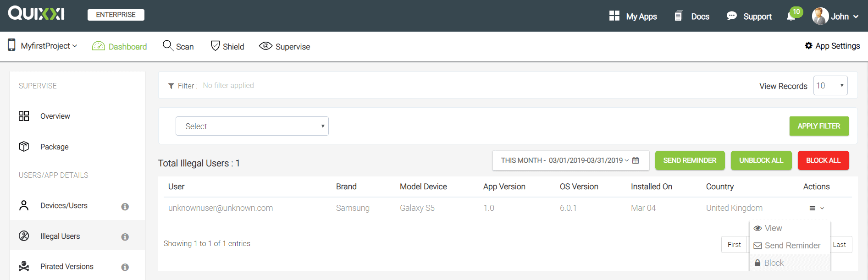Click the APPLY FILTER button
Screen dimensions: 868x280
[819, 126]
